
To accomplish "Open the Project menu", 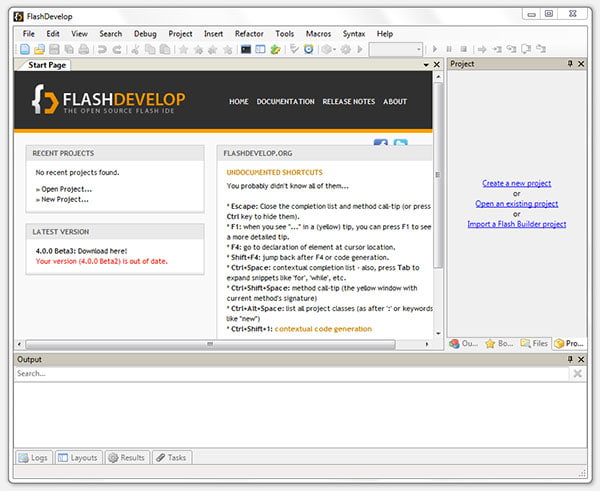I will [x=180, y=34].
